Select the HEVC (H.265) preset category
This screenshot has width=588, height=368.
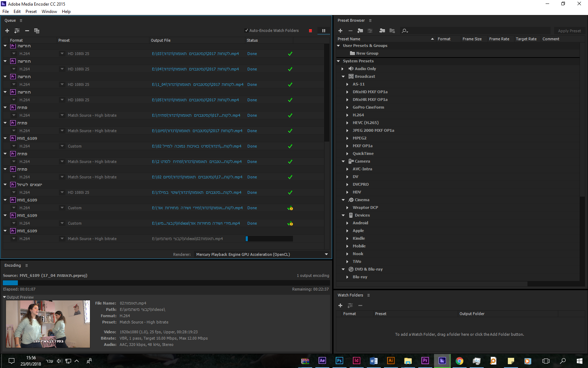[365, 123]
